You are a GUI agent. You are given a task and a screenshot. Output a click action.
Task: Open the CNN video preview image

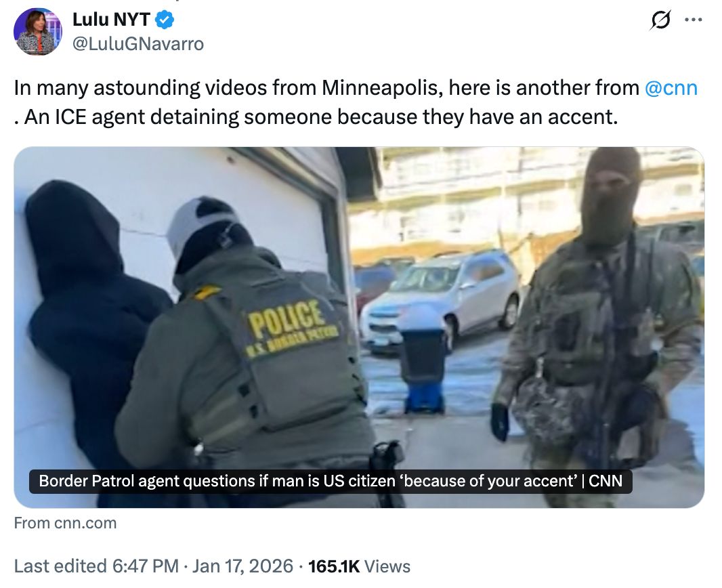click(x=359, y=327)
